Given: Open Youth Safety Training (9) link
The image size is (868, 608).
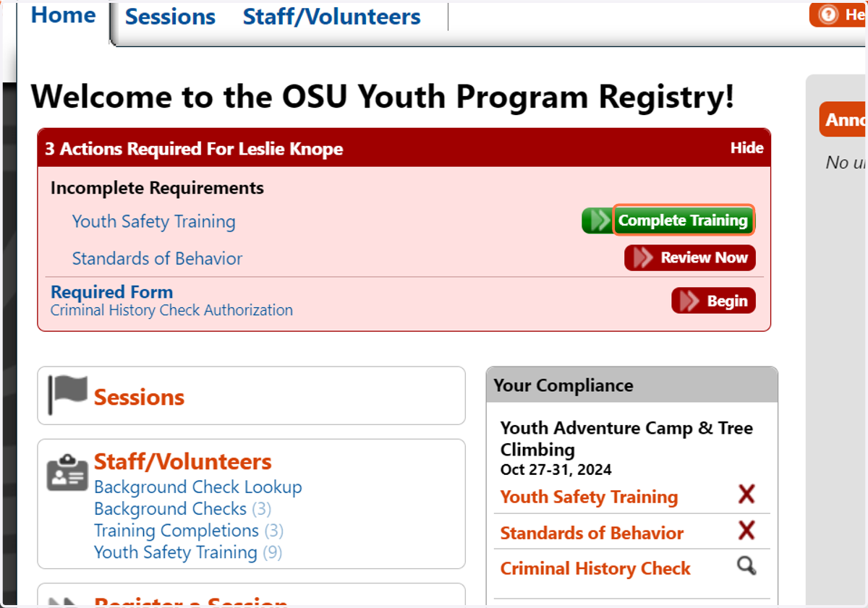Looking at the screenshot, I should pos(188,552).
